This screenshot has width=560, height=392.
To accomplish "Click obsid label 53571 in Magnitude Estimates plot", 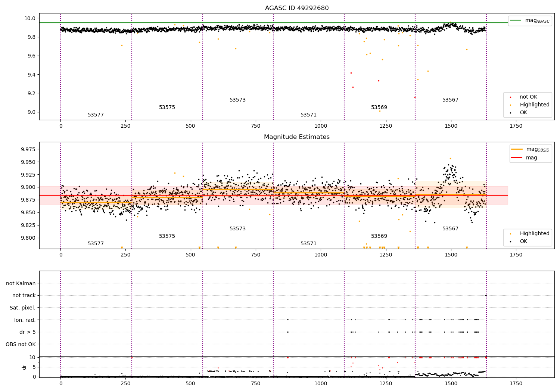I will click(308, 244).
